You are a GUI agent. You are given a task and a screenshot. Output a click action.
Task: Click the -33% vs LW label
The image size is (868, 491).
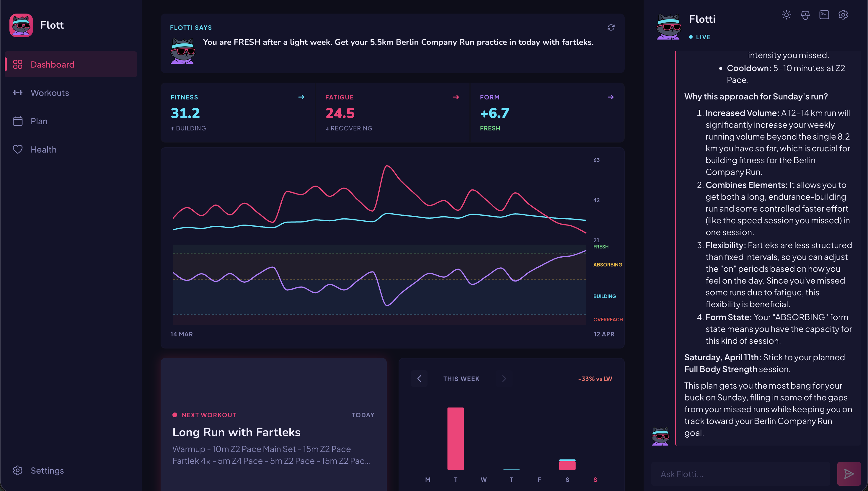click(x=595, y=379)
